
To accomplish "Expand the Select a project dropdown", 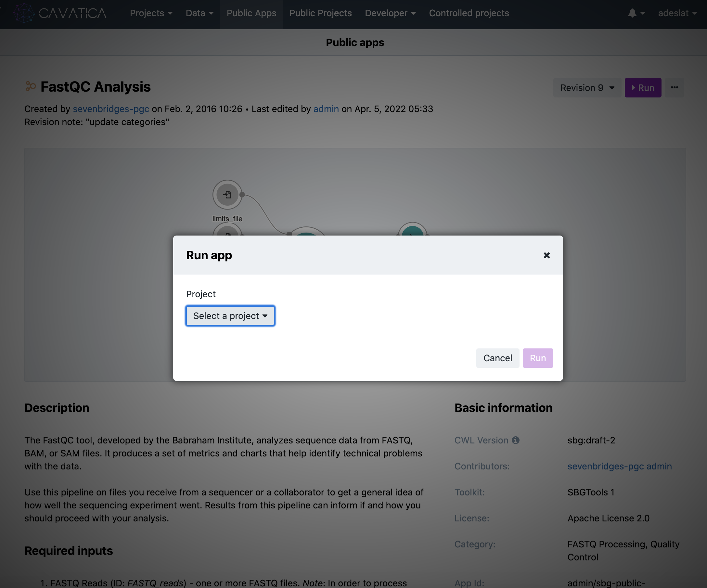I will click(230, 316).
